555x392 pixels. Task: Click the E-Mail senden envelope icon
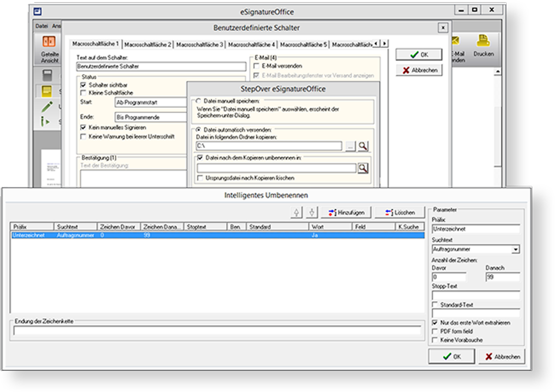tap(455, 41)
